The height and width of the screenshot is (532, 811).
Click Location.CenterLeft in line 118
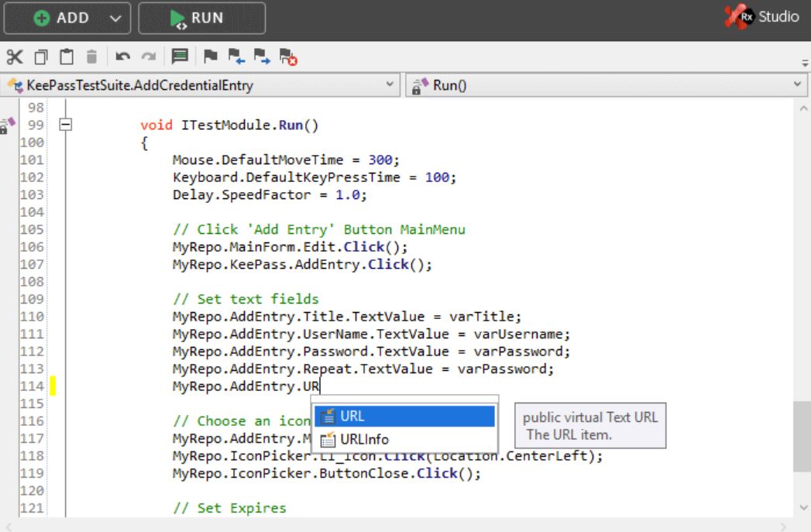point(510,457)
